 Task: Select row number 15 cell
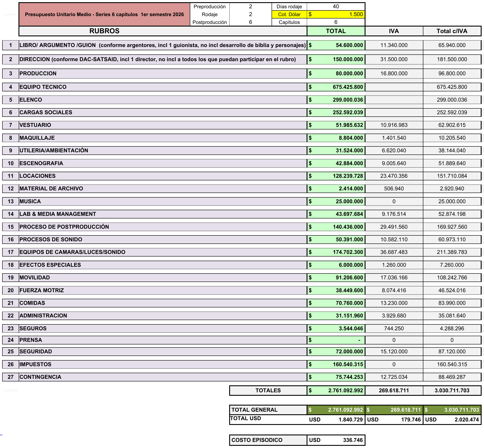[x=11, y=227]
